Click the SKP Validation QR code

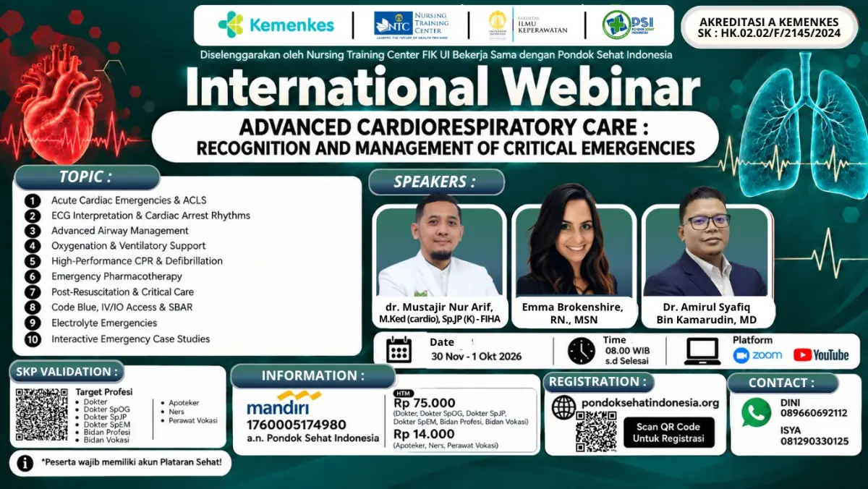tap(42, 415)
